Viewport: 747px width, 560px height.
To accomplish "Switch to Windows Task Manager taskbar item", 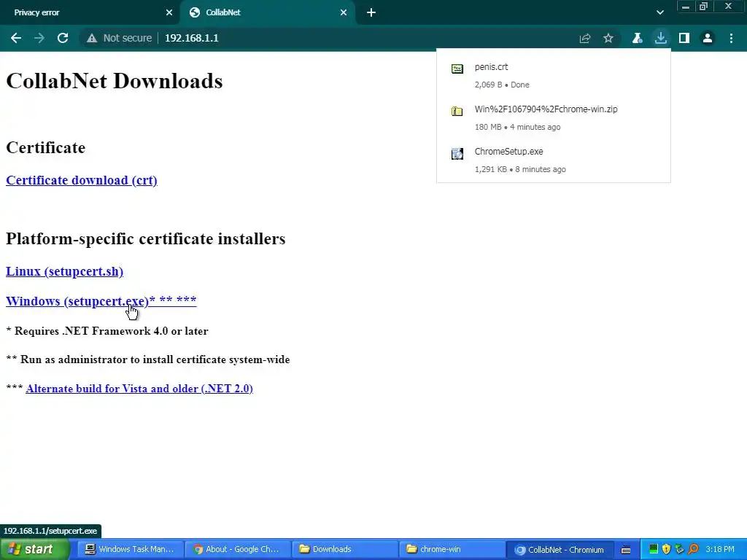I will (x=129, y=549).
